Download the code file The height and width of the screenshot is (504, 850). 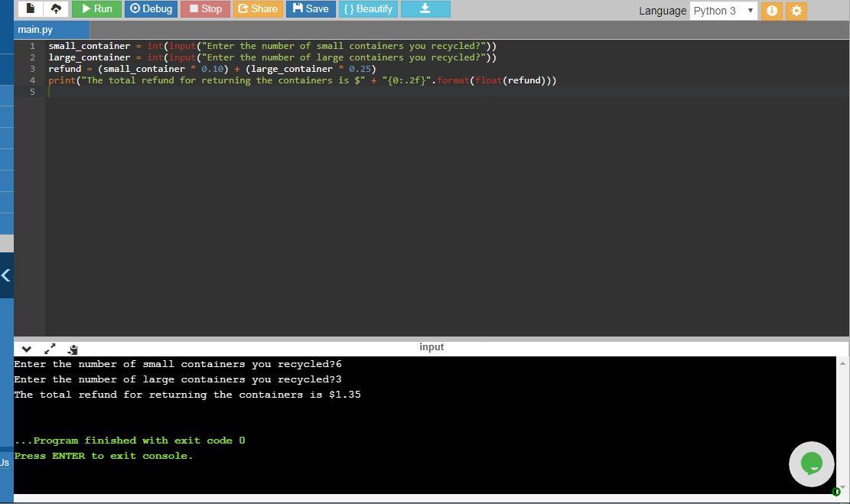click(x=425, y=8)
